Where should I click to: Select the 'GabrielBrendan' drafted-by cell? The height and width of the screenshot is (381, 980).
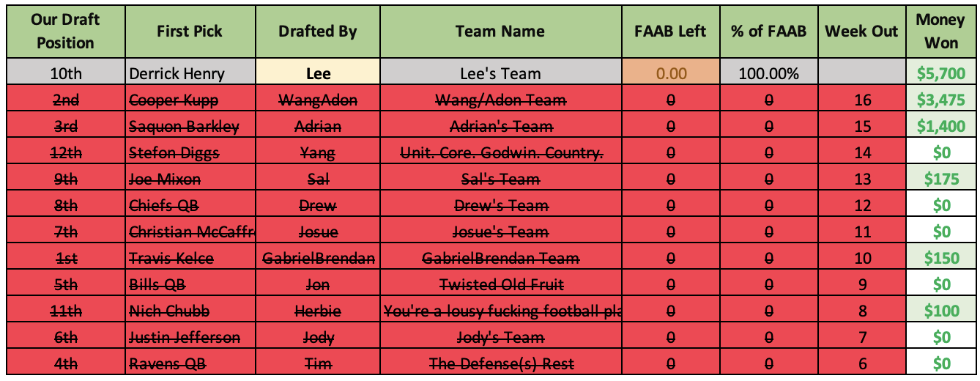pyautogui.click(x=318, y=258)
